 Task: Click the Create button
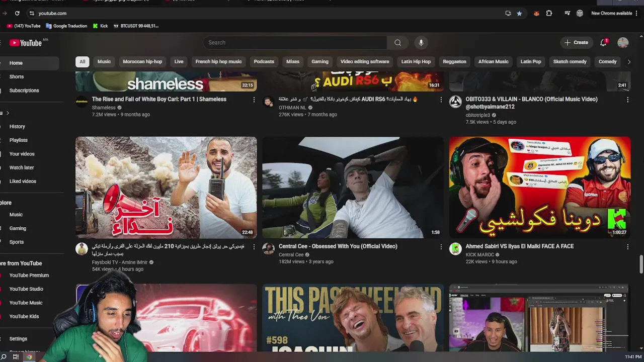(x=576, y=43)
